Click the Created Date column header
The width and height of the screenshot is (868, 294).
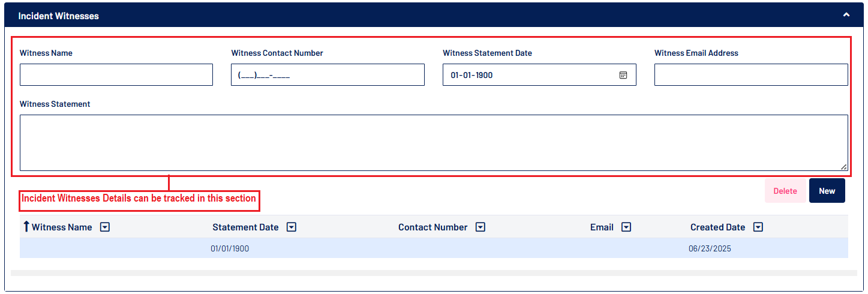(x=717, y=227)
